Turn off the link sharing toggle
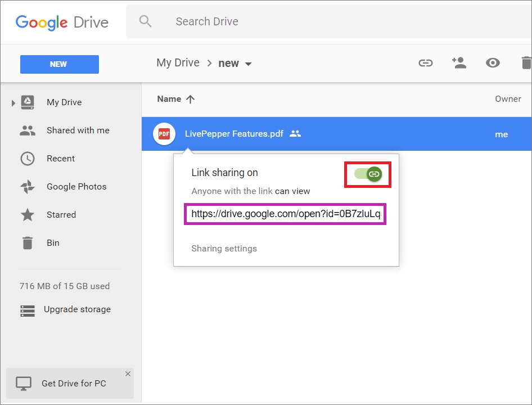Screen dimensions: 532x405 [368, 174]
